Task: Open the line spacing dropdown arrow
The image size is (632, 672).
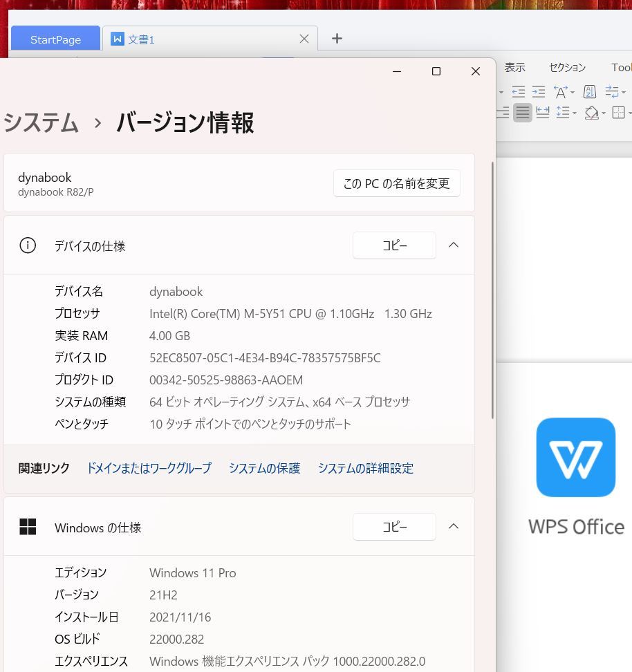Action: (575, 113)
